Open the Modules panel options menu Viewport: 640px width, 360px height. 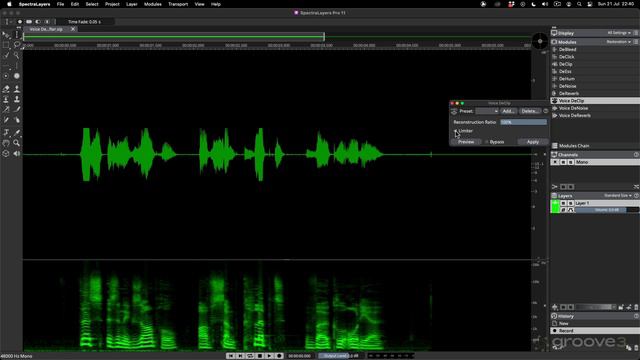pyautogui.click(x=636, y=42)
